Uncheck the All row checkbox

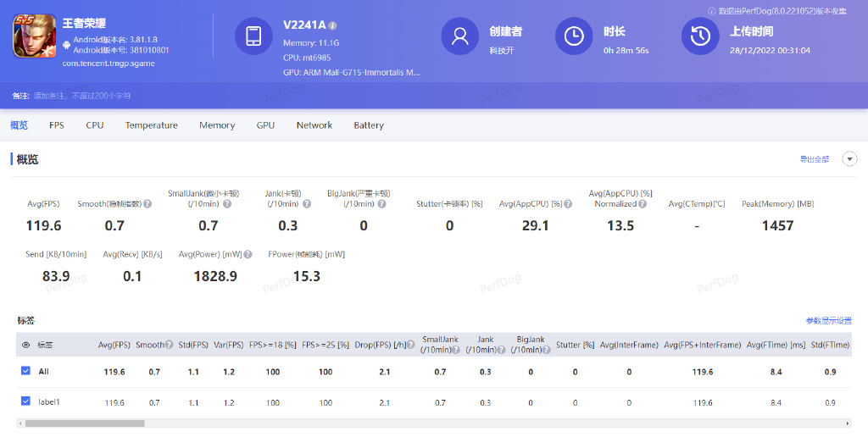[25, 371]
